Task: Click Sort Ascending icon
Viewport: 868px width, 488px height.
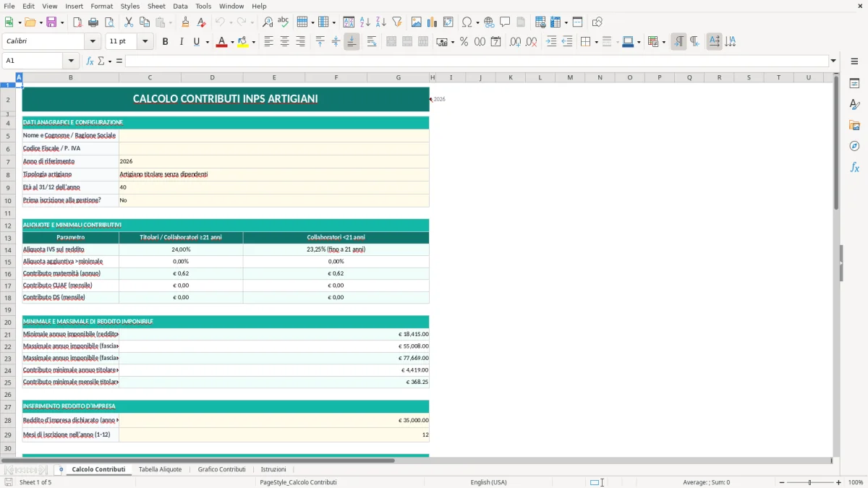Action: point(365,22)
